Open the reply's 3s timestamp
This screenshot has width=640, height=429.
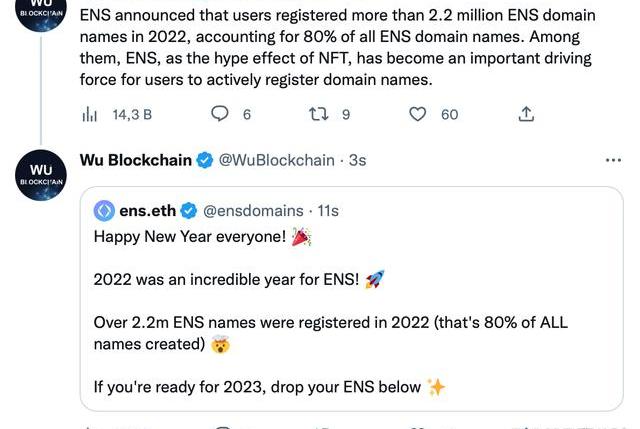(x=357, y=160)
